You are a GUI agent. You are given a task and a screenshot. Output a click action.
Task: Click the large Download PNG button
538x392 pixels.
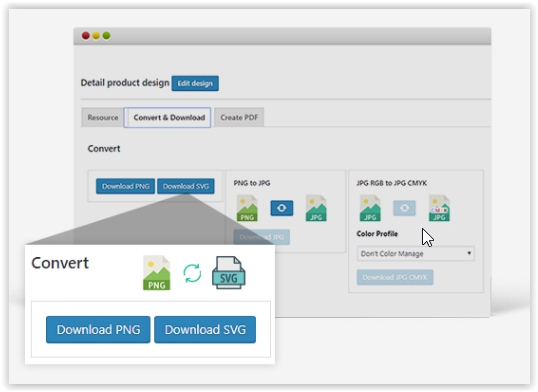(98, 330)
